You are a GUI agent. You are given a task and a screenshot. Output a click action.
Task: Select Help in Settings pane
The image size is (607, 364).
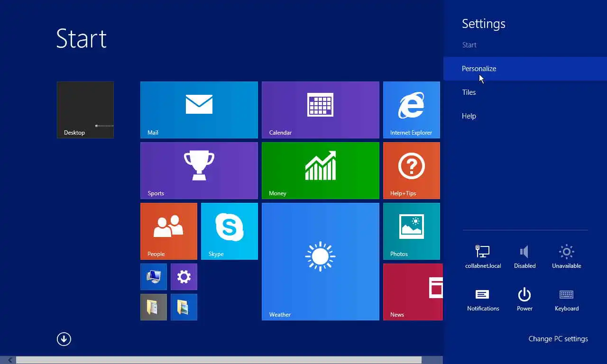(525, 116)
